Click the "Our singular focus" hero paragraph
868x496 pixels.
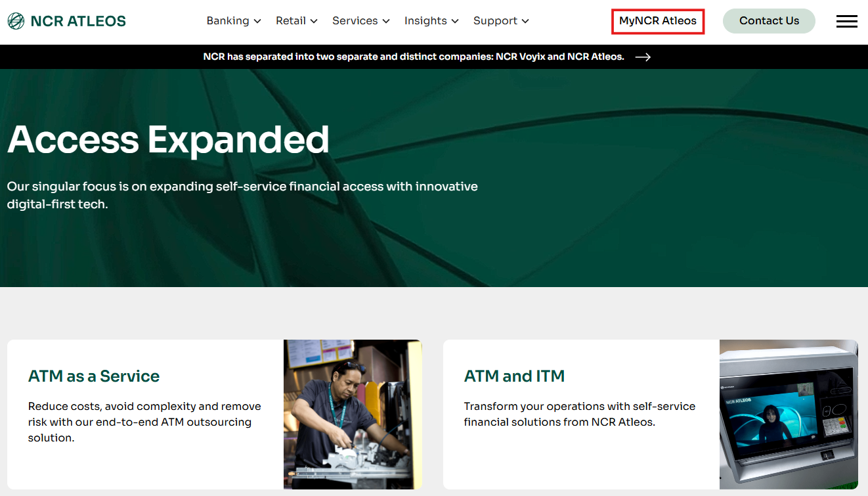pos(242,195)
